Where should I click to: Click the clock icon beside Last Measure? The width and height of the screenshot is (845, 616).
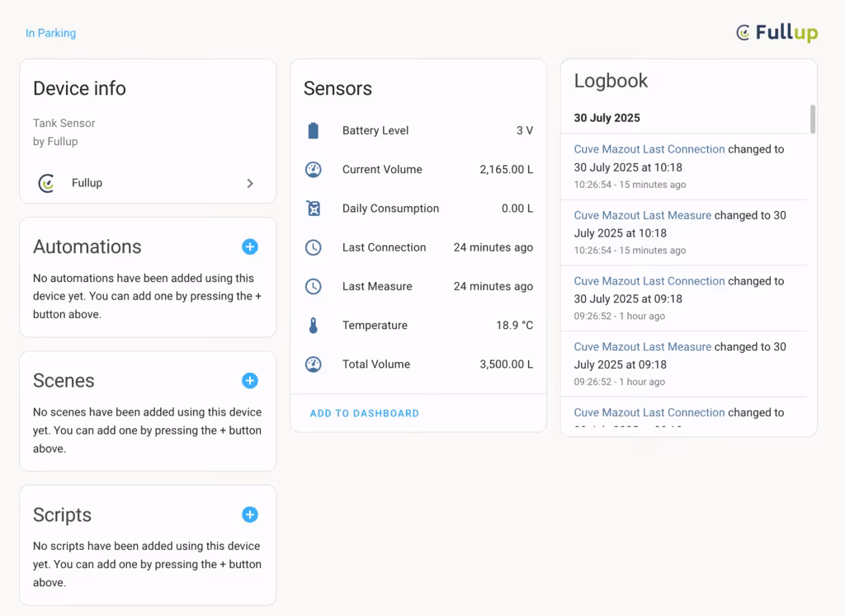(313, 286)
